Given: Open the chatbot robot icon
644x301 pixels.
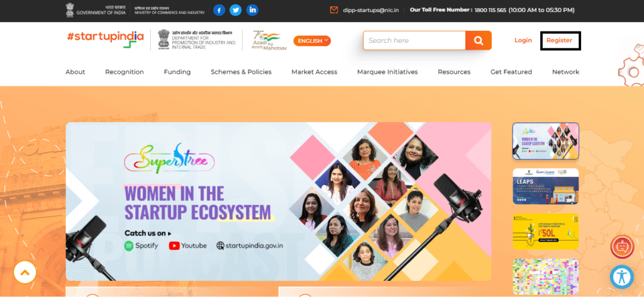Looking at the screenshot, I should point(622,246).
